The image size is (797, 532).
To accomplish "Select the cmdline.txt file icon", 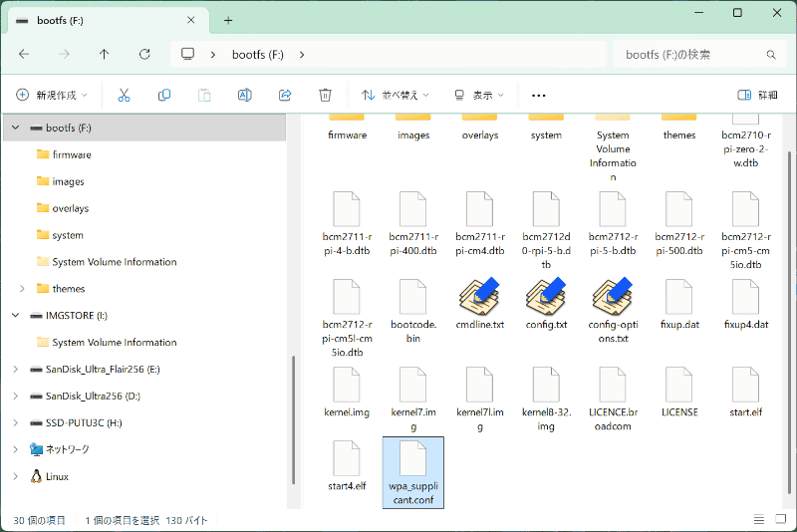I will pos(479,296).
